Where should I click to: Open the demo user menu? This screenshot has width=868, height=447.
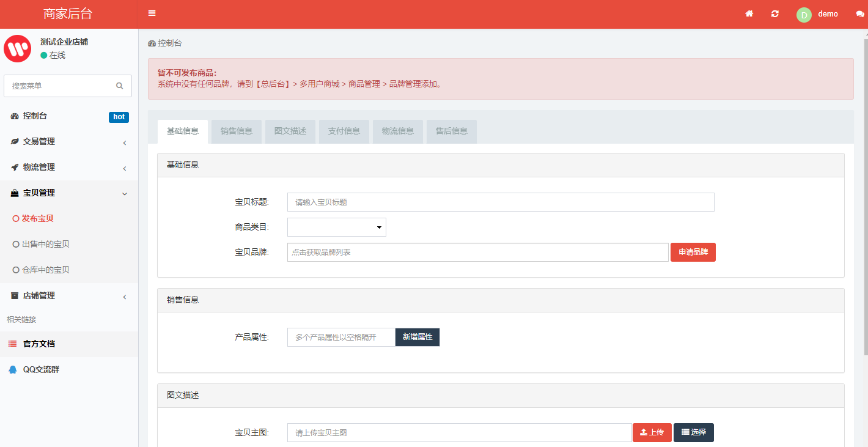828,14
